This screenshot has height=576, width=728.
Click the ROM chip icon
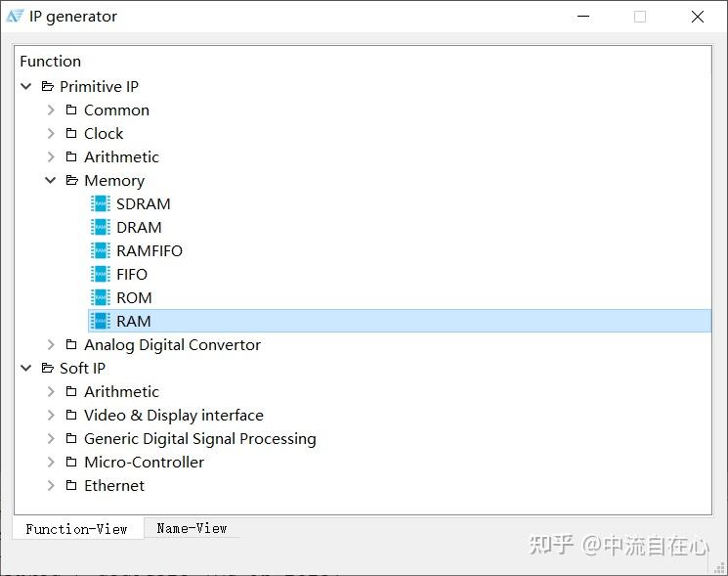click(x=100, y=297)
